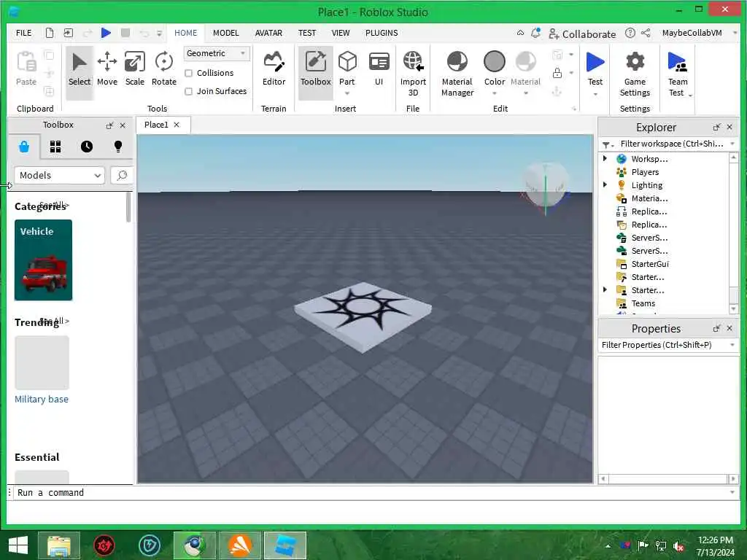Click the Toolbox search magnifier
Screen dimensions: 747x560
click(x=122, y=175)
